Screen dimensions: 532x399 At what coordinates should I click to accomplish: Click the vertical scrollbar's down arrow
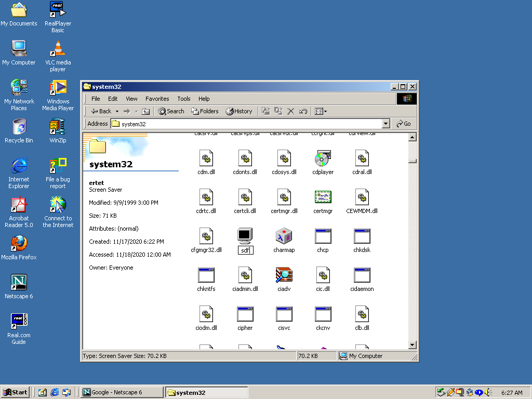(412, 344)
